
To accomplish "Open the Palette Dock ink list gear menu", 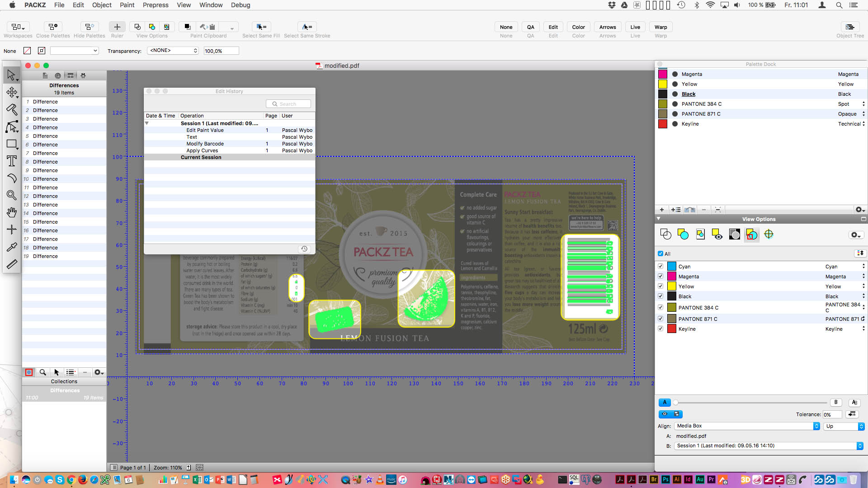I will (x=859, y=210).
